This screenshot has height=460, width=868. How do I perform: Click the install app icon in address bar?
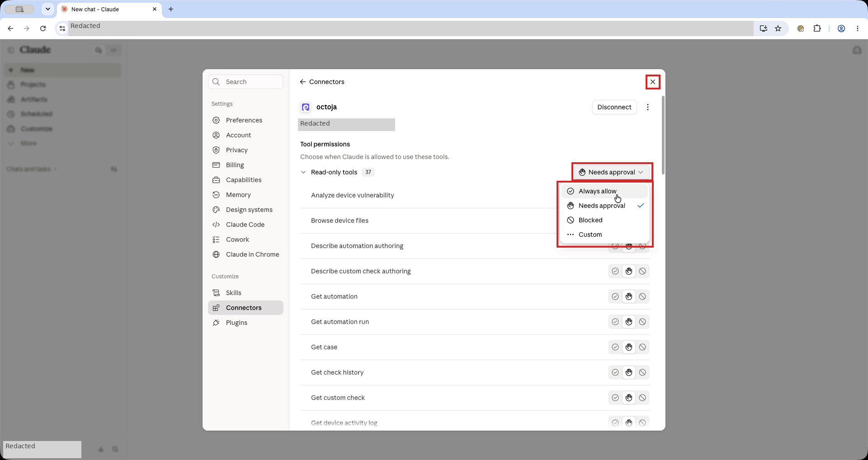[764, 28]
